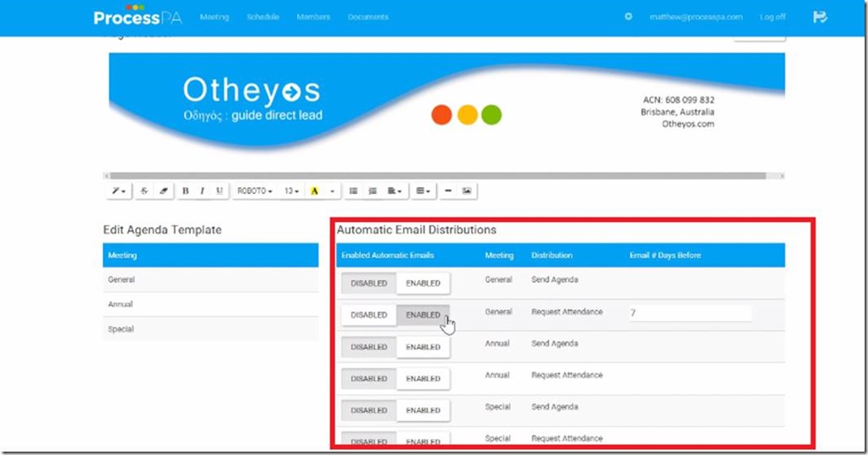Image resolution: width=868 pixels, height=455 pixels.
Task: Open settings with the gear icon
Action: [x=628, y=17]
